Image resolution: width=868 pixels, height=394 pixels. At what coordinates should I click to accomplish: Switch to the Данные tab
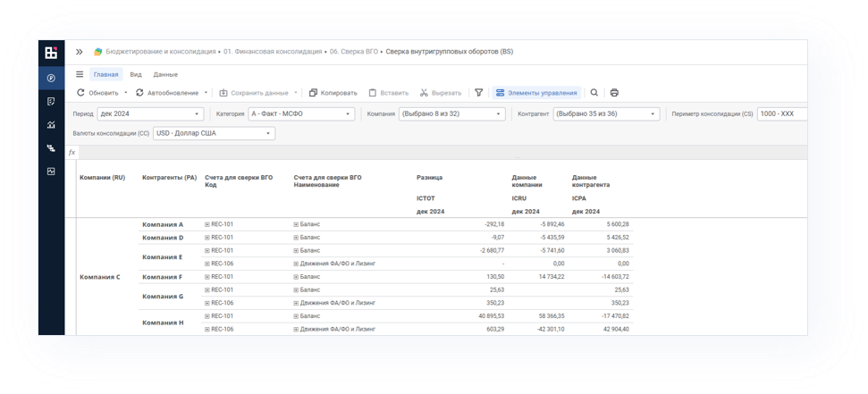click(x=165, y=74)
